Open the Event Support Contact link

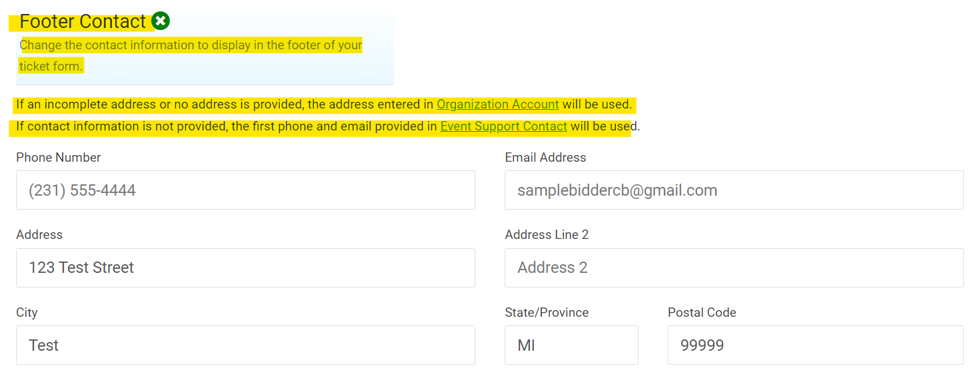(x=503, y=126)
